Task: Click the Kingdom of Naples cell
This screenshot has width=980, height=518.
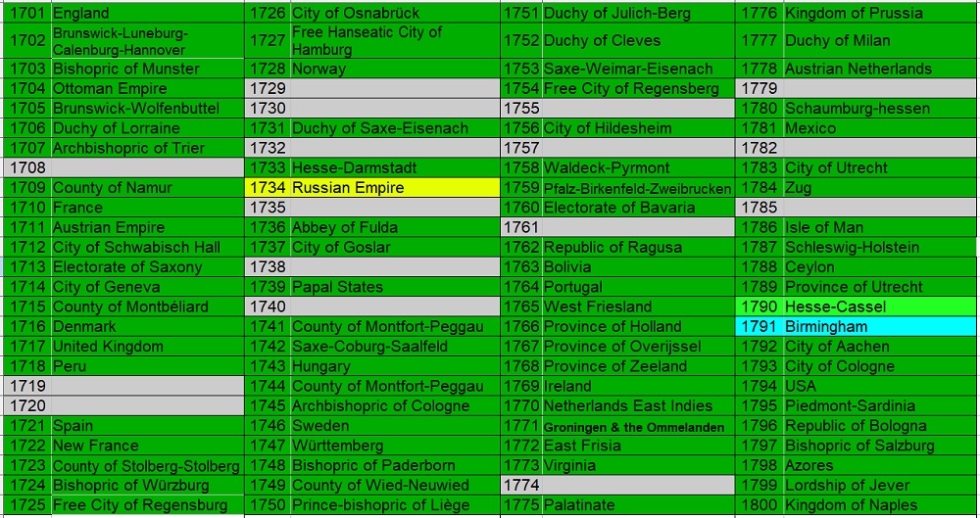Action: [x=879, y=505]
